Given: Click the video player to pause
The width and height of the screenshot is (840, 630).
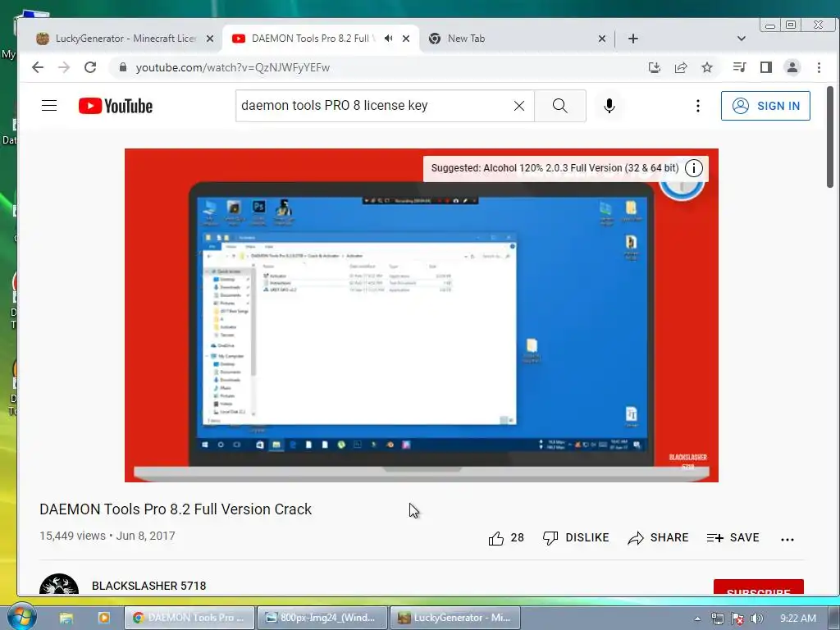Looking at the screenshot, I should pos(421,315).
